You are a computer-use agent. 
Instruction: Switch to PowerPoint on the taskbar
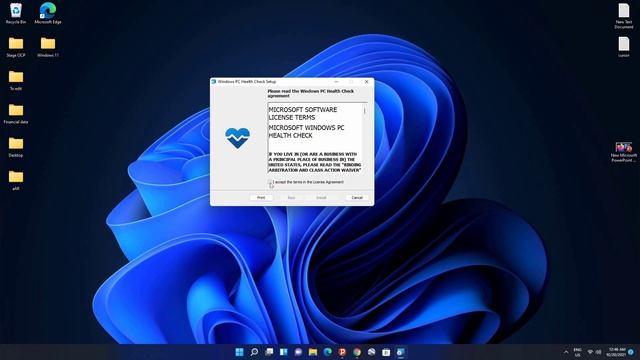pyautogui.click(x=342, y=352)
